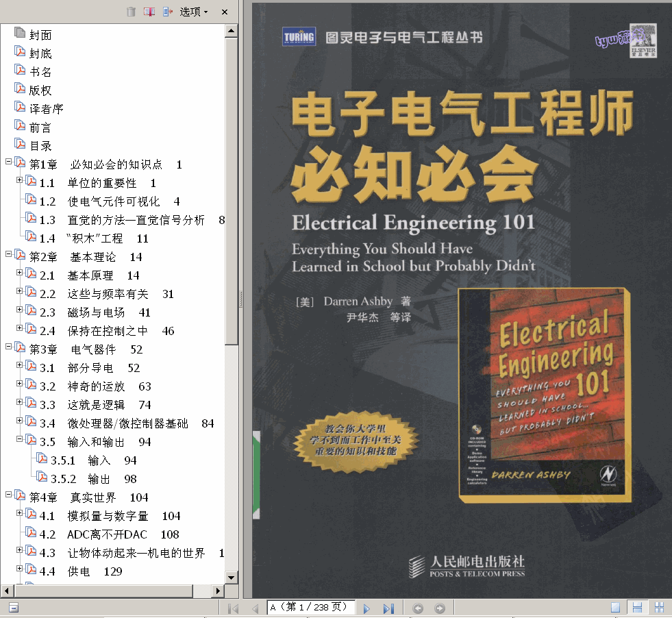Expand the 3.4 微处理器/微控制器基础 node
The image size is (672, 618).
pos(19,421)
